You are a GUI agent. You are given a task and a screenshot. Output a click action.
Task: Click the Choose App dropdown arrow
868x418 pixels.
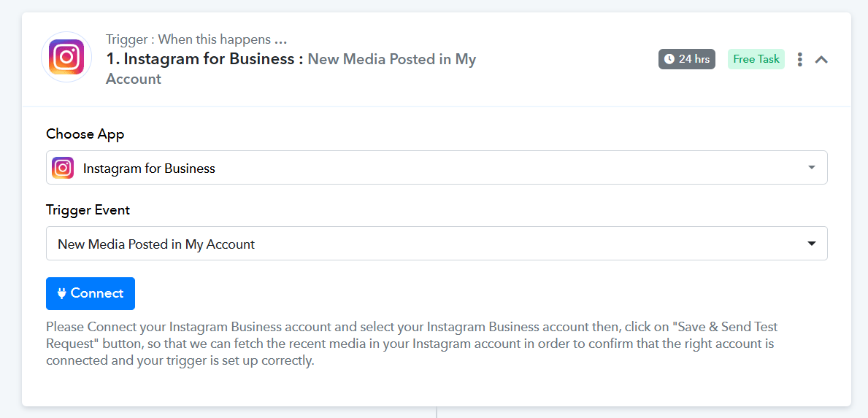pyautogui.click(x=812, y=168)
